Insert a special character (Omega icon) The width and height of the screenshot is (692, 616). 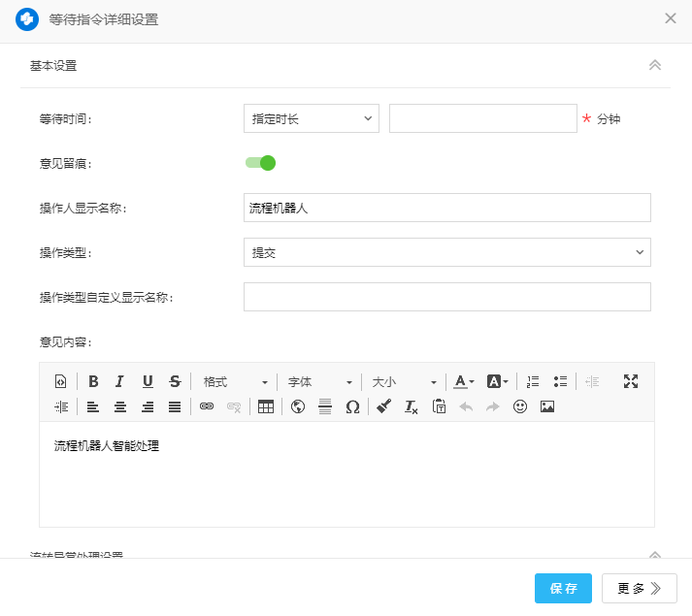point(352,406)
